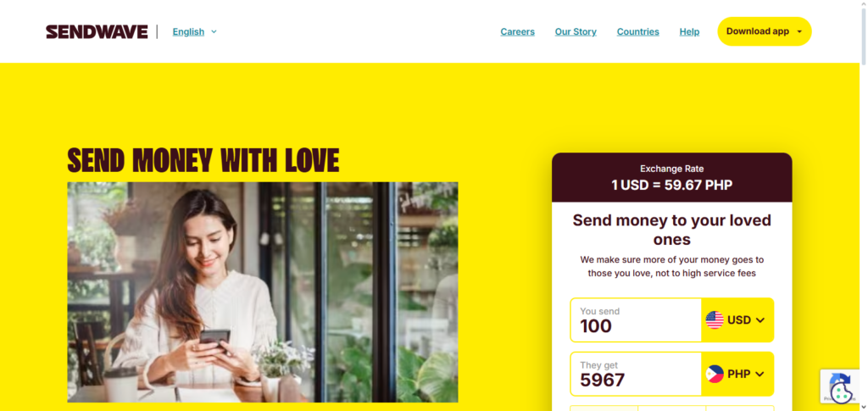Click the You send amount field

click(x=636, y=320)
